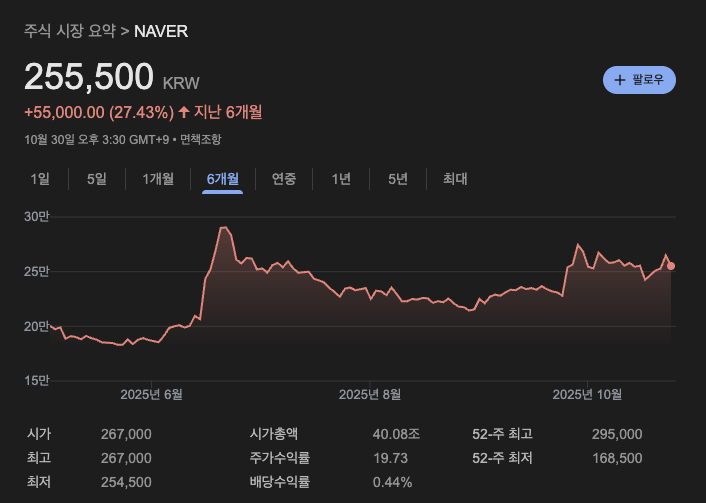Switch to the 1일 range tab
Viewport: 706px width, 503px height.
point(40,179)
